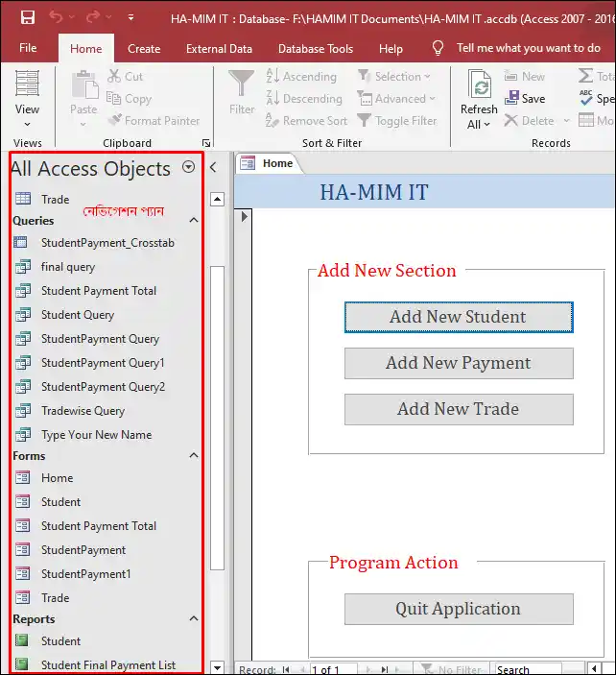Select Tradewise Query item
Screen dimensions: 616x675
point(83,411)
